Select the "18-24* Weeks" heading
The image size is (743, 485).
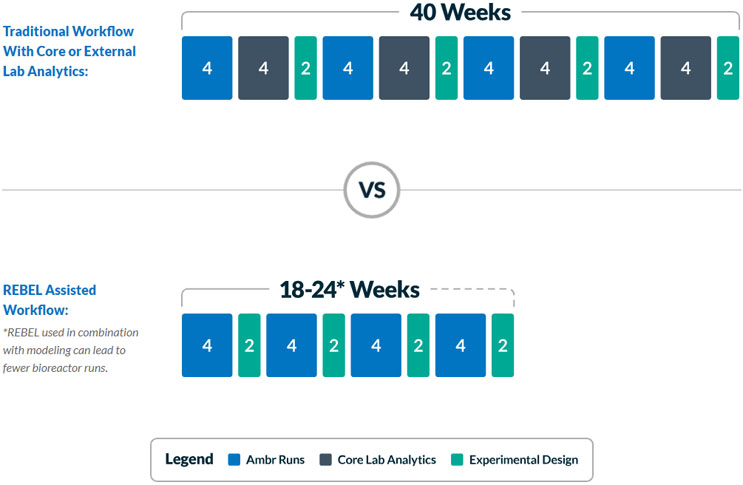(348, 290)
